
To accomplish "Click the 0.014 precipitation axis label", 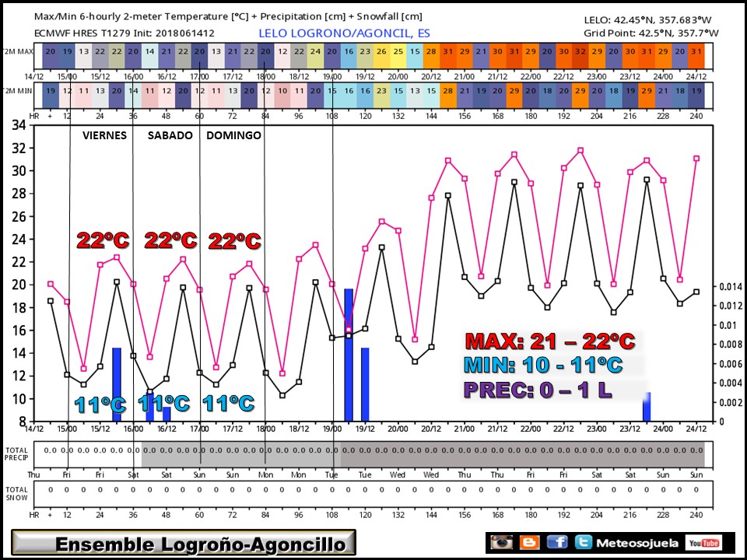I will (x=731, y=286).
